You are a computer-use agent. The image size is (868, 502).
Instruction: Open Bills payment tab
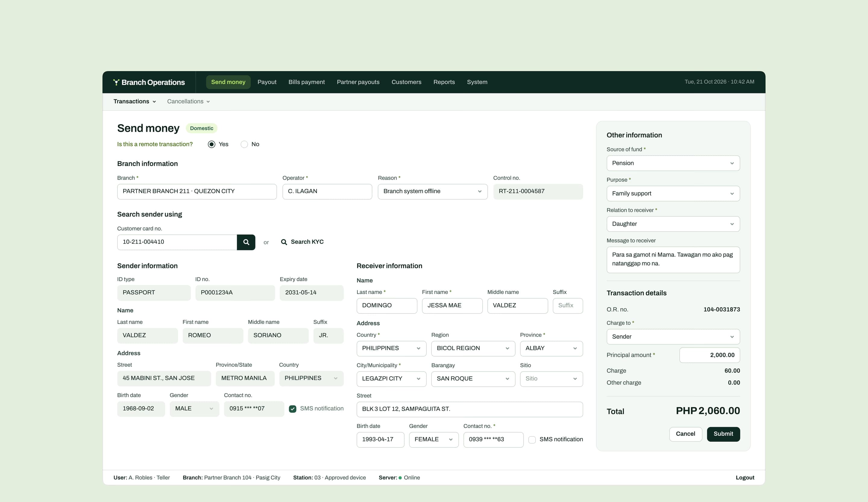(307, 82)
